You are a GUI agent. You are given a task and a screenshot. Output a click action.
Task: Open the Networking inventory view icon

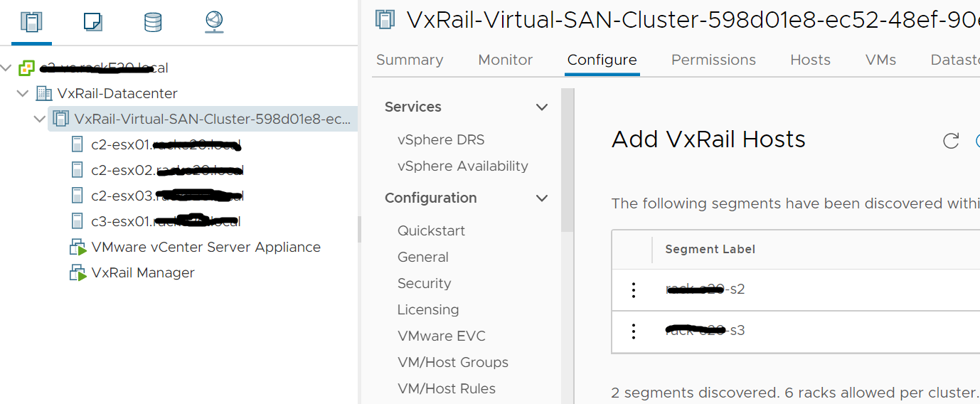214,22
